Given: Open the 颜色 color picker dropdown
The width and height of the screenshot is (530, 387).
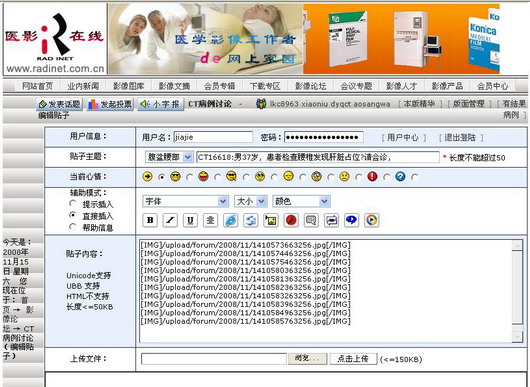Looking at the screenshot, I should pyautogui.click(x=301, y=201).
